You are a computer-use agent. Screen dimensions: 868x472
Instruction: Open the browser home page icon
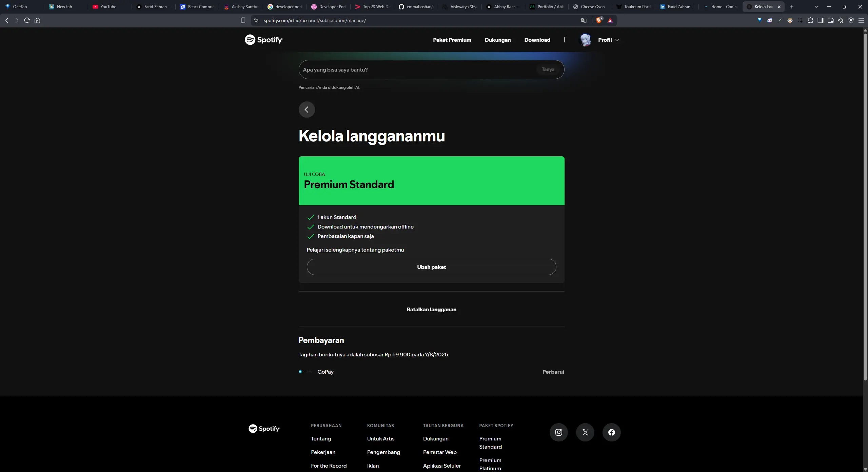pos(37,20)
